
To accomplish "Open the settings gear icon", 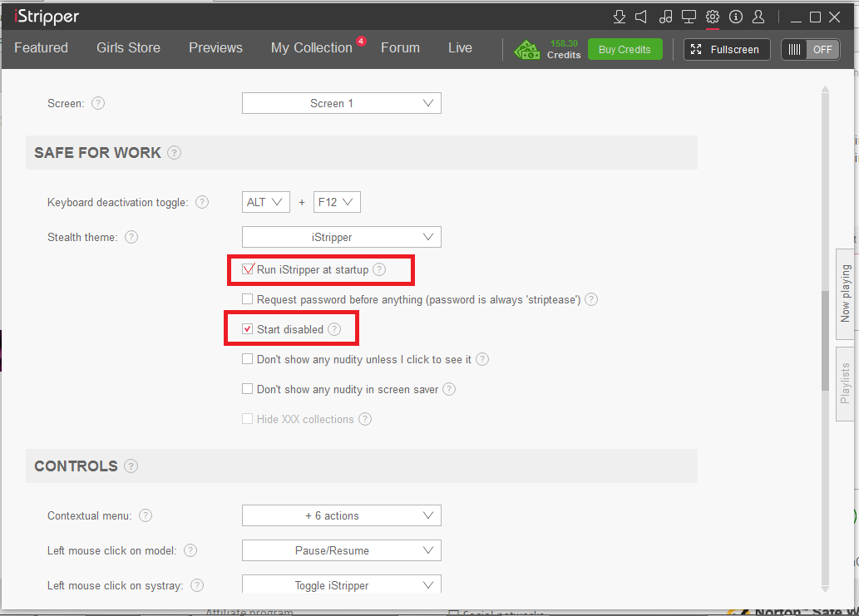I will click(713, 17).
